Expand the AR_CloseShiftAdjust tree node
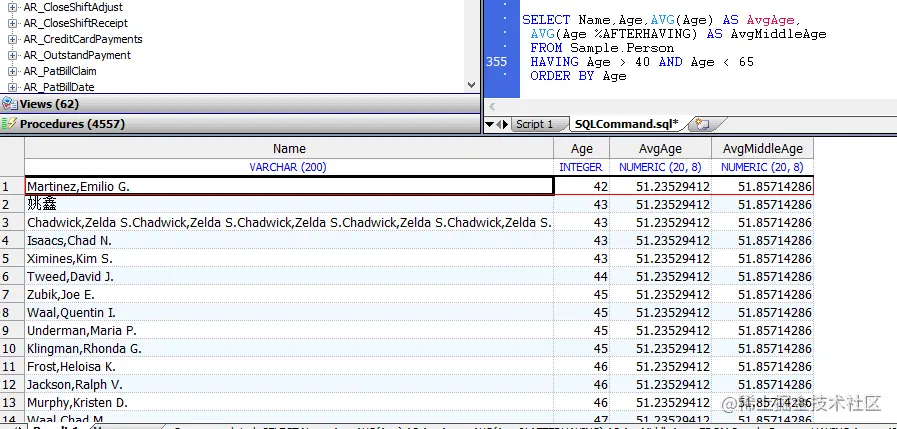This screenshot has width=897, height=429. [12, 7]
